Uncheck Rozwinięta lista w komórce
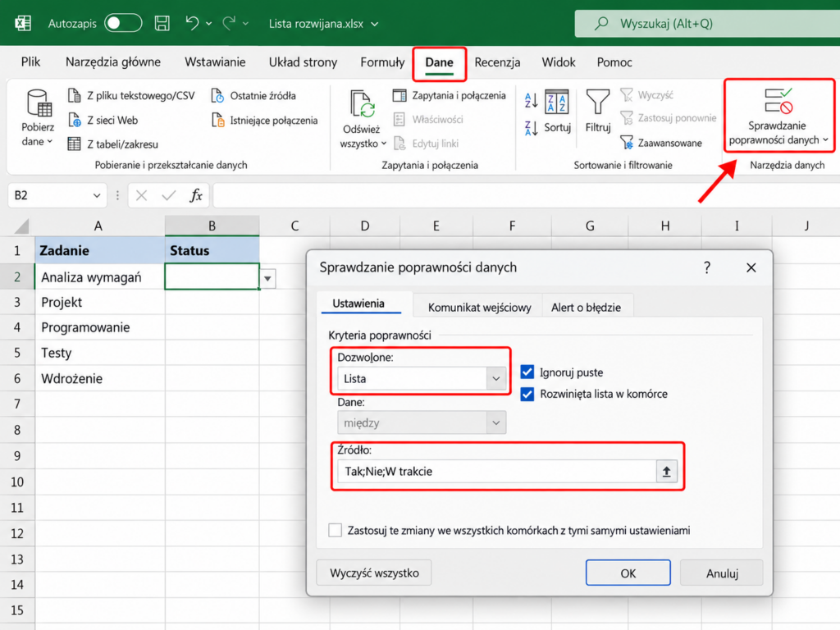The height and width of the screenshot is (630, 840). pos(527,395)
